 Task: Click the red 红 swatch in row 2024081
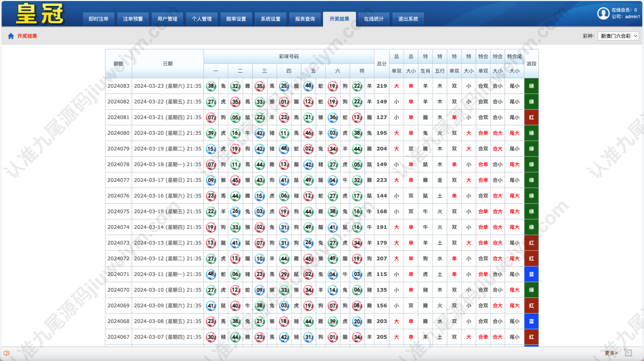(531, 117)
